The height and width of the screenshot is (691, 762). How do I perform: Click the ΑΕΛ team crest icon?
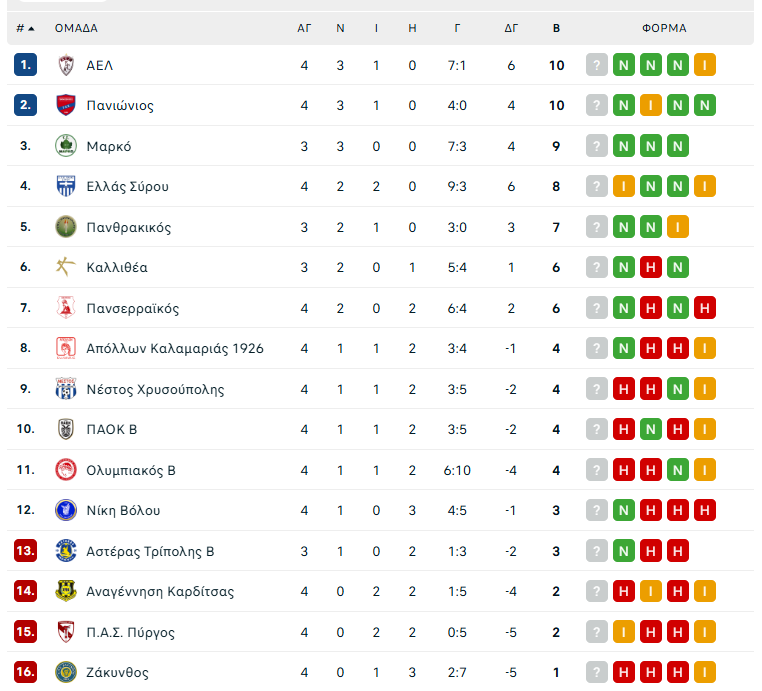point(66,65)
